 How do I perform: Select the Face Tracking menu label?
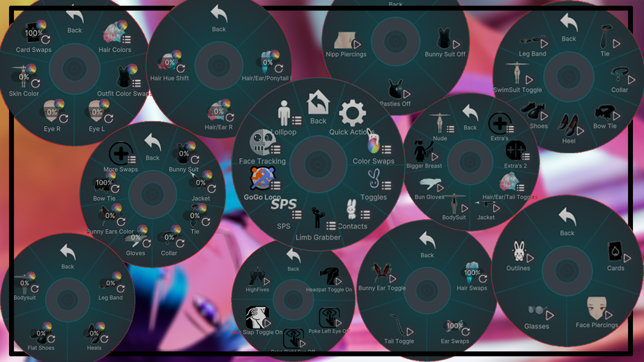(262, 161)
